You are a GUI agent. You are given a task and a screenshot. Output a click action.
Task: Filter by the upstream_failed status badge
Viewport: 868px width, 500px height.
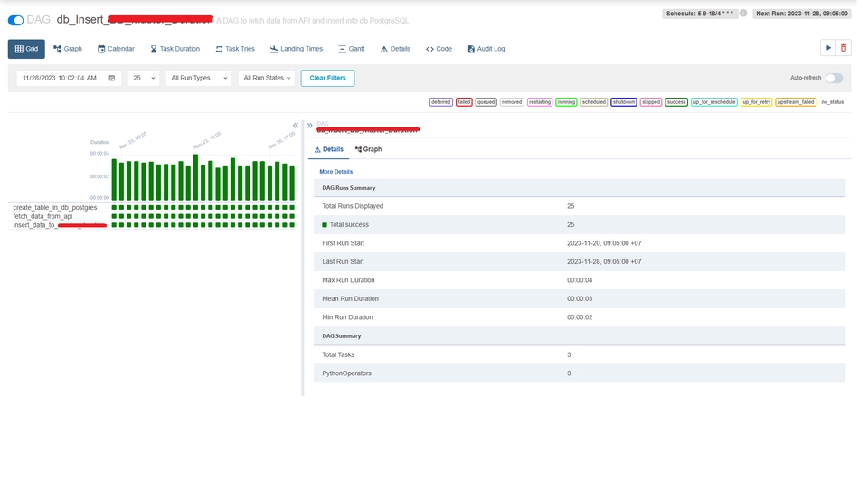796,102
